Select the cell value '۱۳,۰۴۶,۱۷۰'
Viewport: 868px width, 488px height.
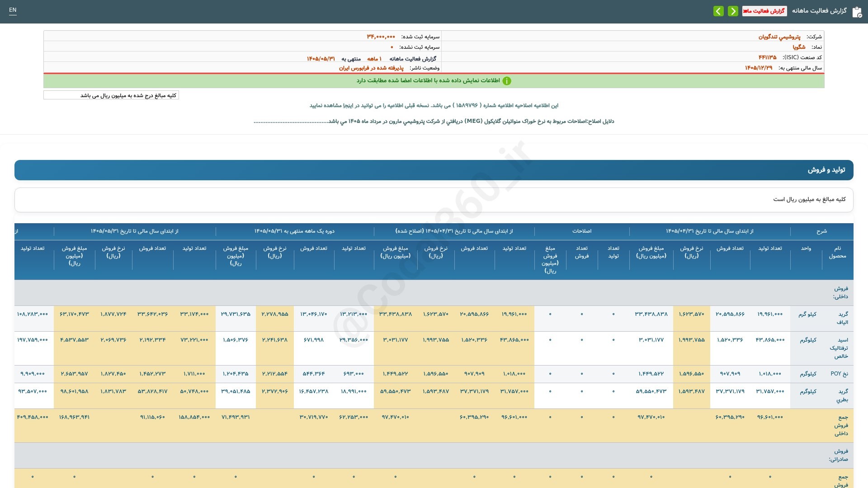tap(314, 314)
